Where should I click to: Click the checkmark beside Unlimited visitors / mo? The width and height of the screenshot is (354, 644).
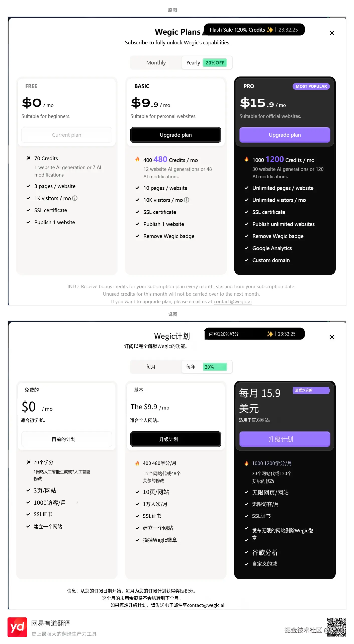click(x=246, y=200)
